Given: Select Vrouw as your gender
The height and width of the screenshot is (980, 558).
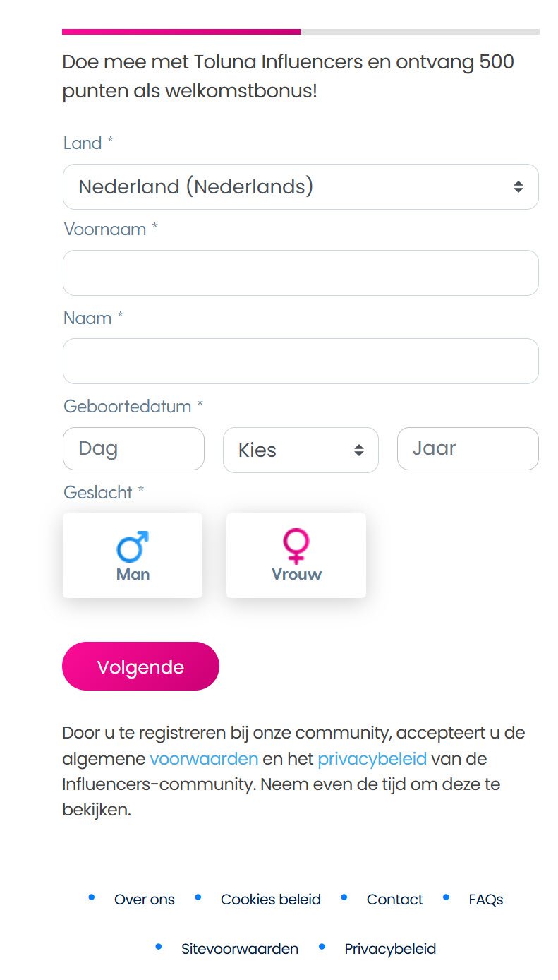Looking at the screenshot, I should (x=296, y=555).
